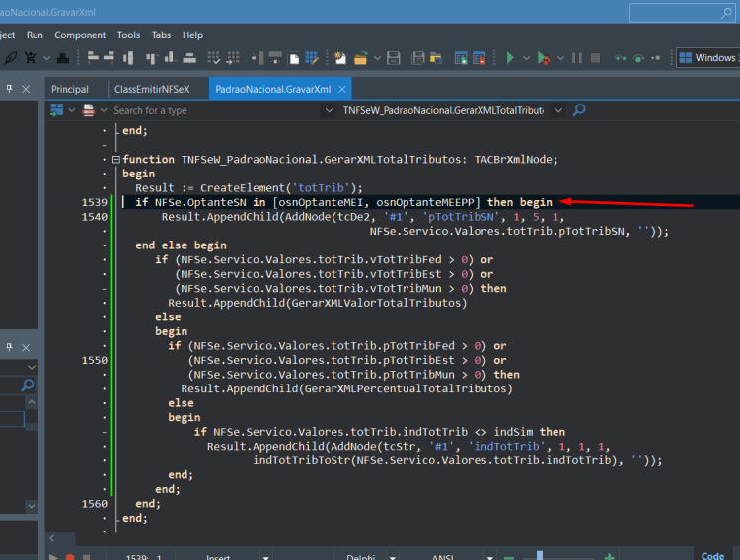Viewport: 740px width, 560px height.
Task: Decrease editor zoom with minus button
Action: pos(509,558)
